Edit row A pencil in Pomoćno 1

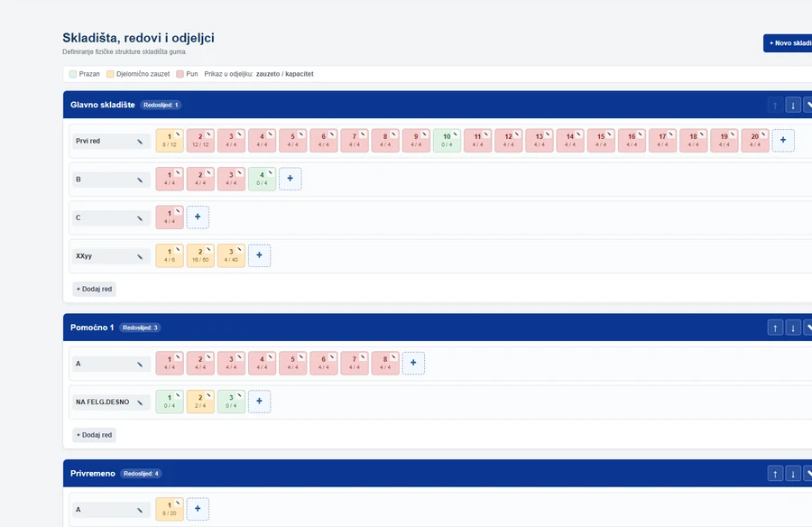pyautogui.click(x=140, y=365)
